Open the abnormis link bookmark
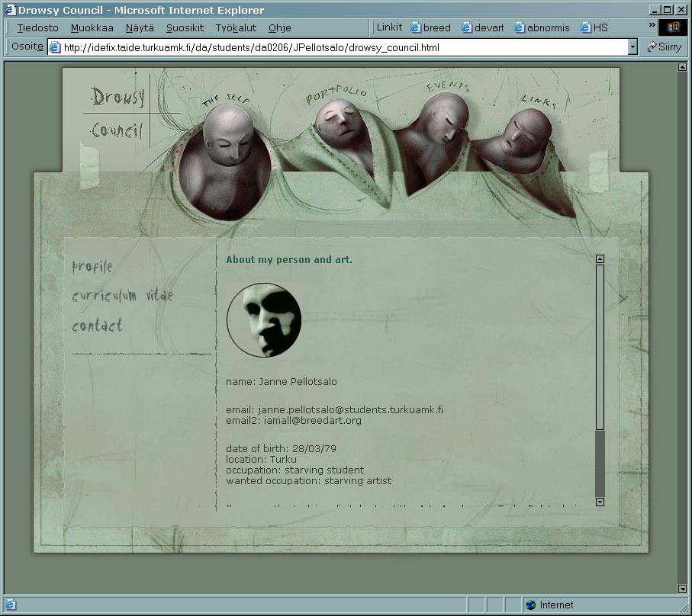 [x=542, y=27]
